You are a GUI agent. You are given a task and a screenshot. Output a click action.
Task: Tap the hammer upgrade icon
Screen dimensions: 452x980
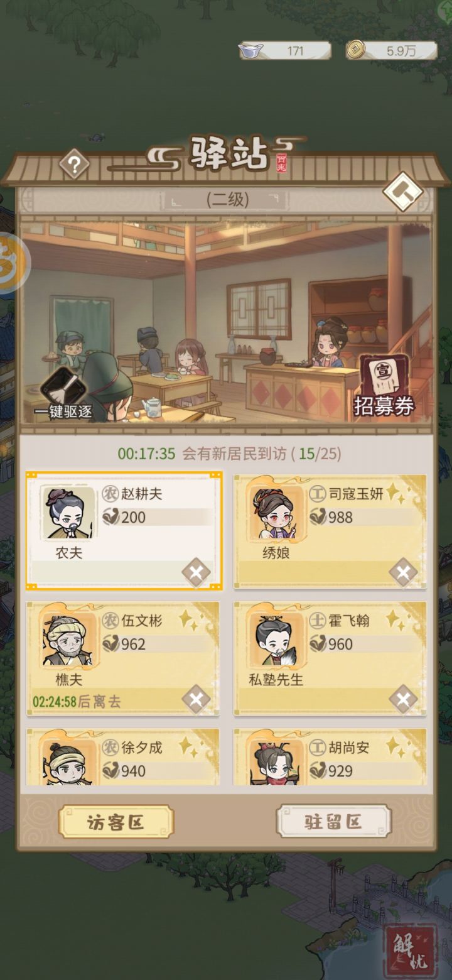click(x=402, y=192)
